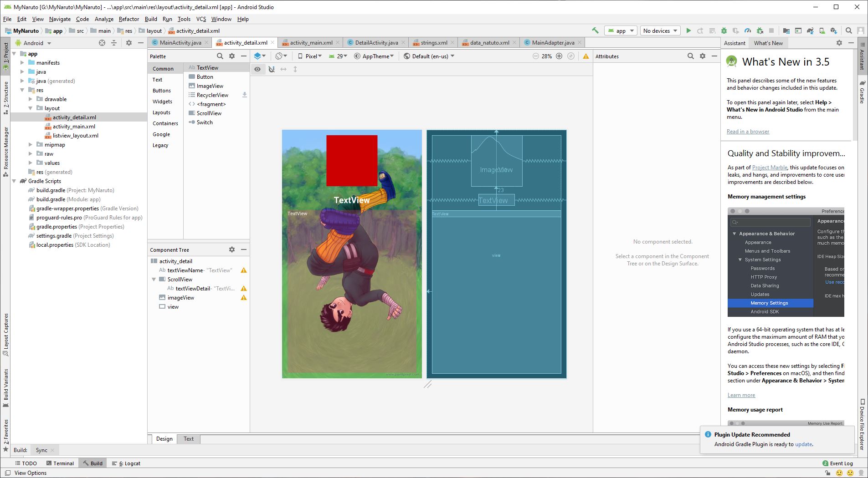Open the Pixel device dropdown
This screenshot has height=478, width=868.
tap(309, 56)
